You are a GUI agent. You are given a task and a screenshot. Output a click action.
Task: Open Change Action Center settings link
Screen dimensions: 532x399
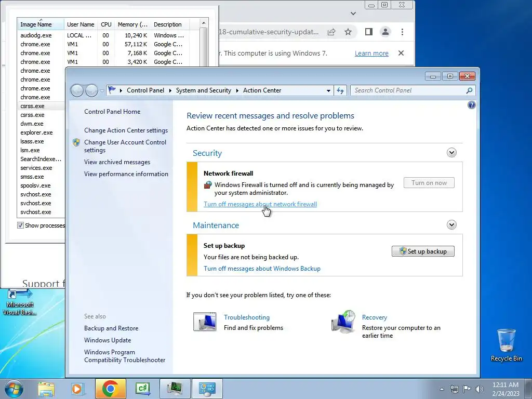[x=126, y=130]
